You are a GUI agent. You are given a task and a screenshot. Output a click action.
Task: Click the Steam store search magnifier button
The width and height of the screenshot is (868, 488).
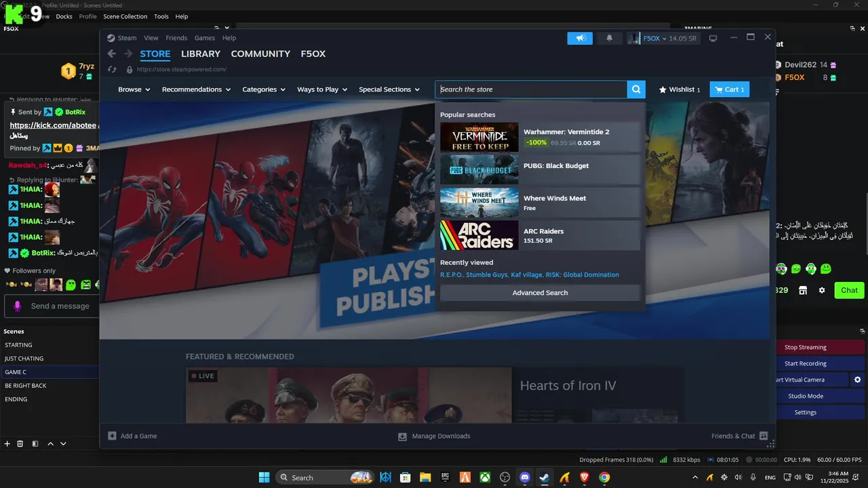[x=636, y=89]
